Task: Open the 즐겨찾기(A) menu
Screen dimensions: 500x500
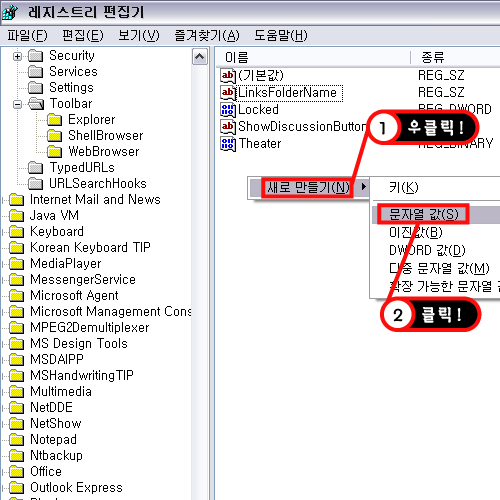Action: click(x=207, y=35)
